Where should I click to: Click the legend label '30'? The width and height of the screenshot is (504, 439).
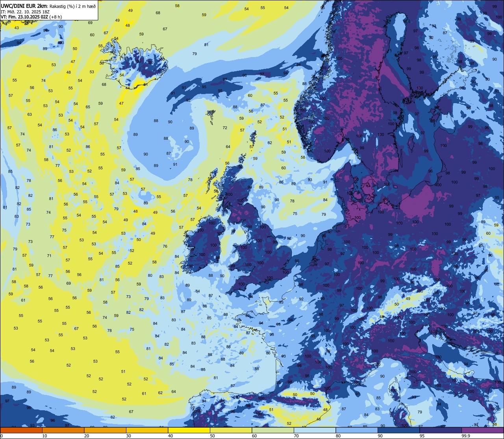(x=128, y=436)
